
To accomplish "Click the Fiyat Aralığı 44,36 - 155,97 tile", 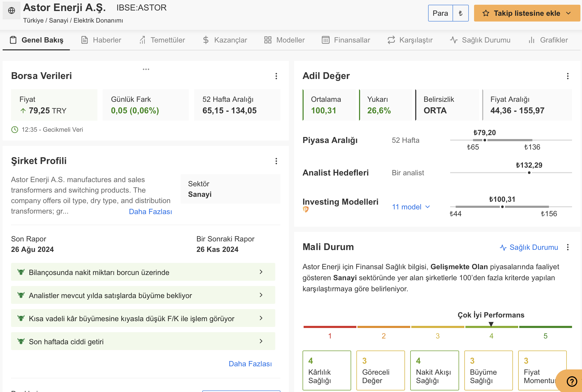I will tap(527, 105).
